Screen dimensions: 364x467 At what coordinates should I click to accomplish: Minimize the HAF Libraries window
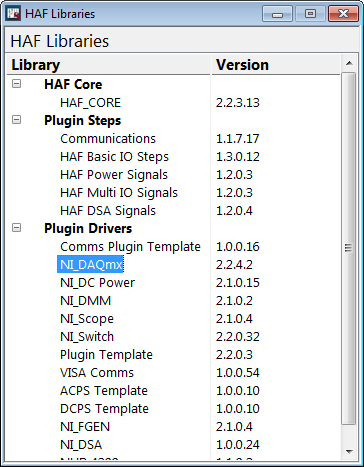tap(277, 14)
